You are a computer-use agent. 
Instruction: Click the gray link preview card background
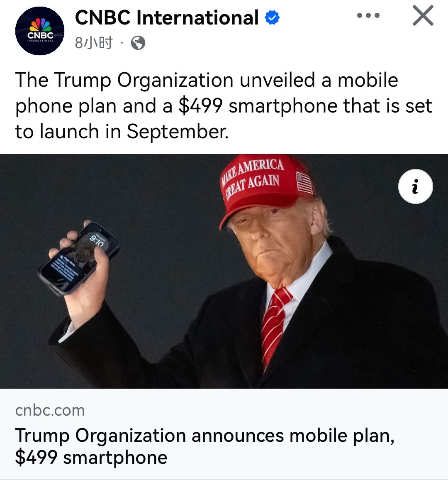point(224,434)
